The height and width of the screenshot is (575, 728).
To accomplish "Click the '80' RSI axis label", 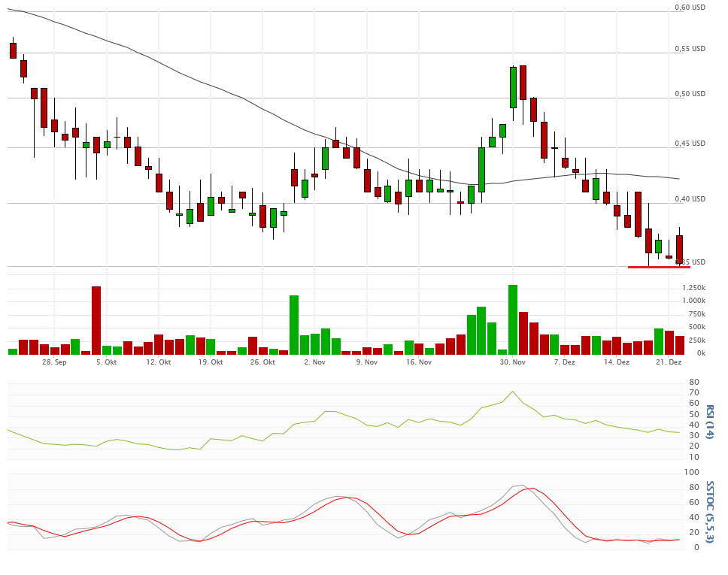I will 693,382.
